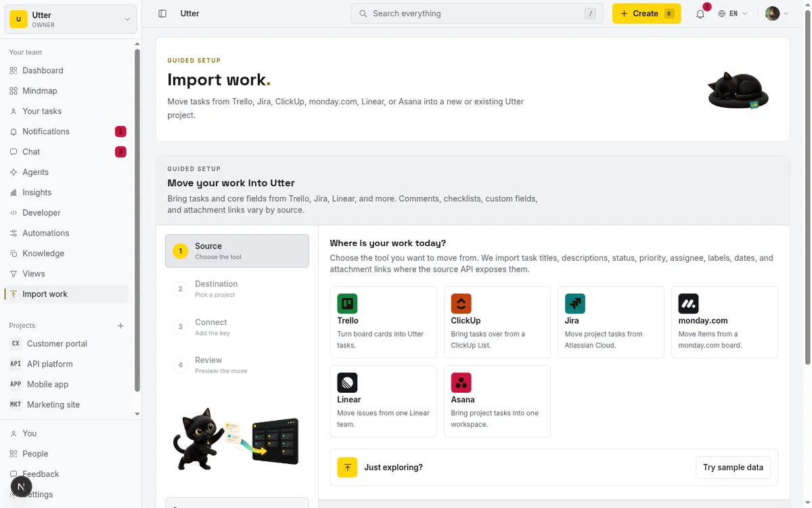Click the Your tasks person icon
The height and width of the screenshot is (508, 812).
click(14, 111)
